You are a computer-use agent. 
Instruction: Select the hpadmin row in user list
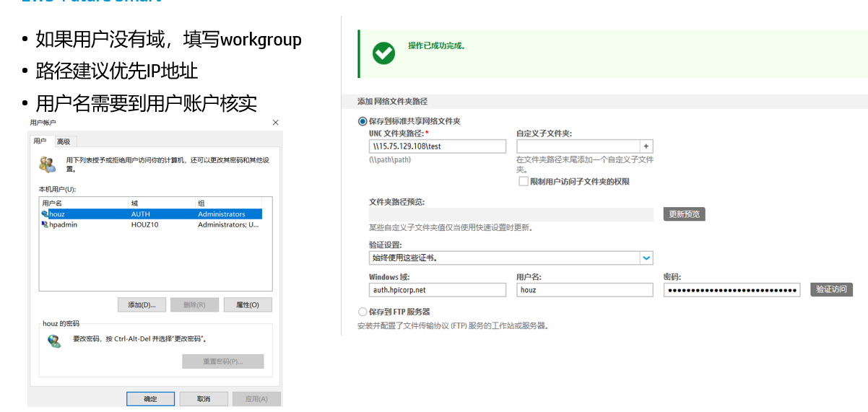coord(151,224)
